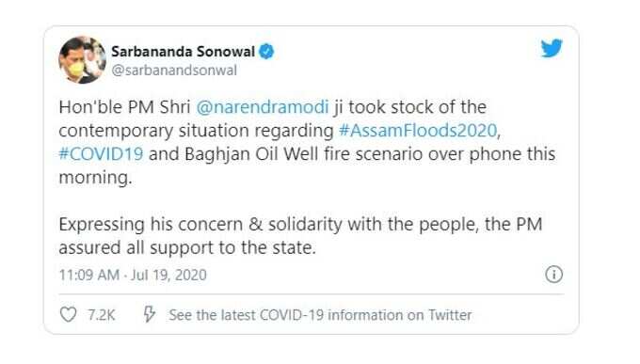
Task: Click the Jul 19, 2020 date
Action: [x=168, y=275]
